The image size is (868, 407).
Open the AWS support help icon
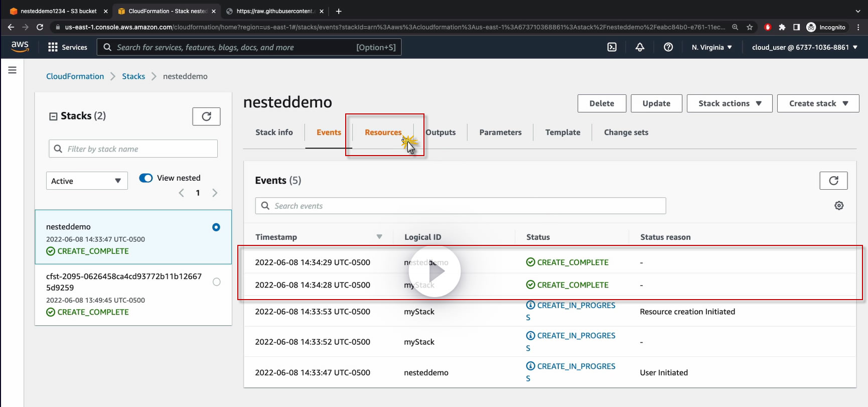pyautogui.click(x=668, y=47)
